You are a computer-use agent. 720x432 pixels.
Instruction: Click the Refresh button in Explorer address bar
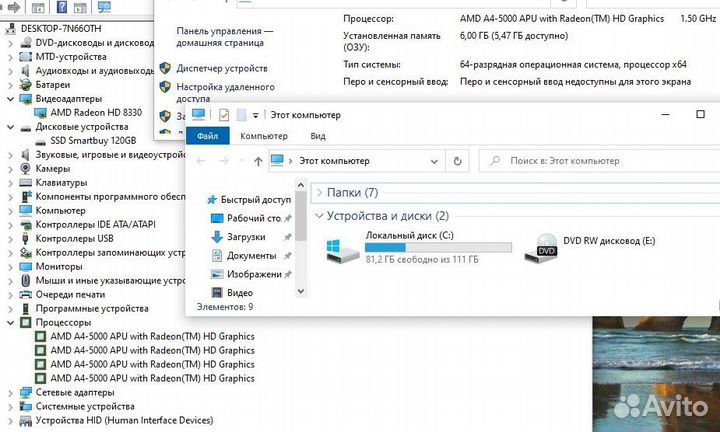click(x=457, y=162)
